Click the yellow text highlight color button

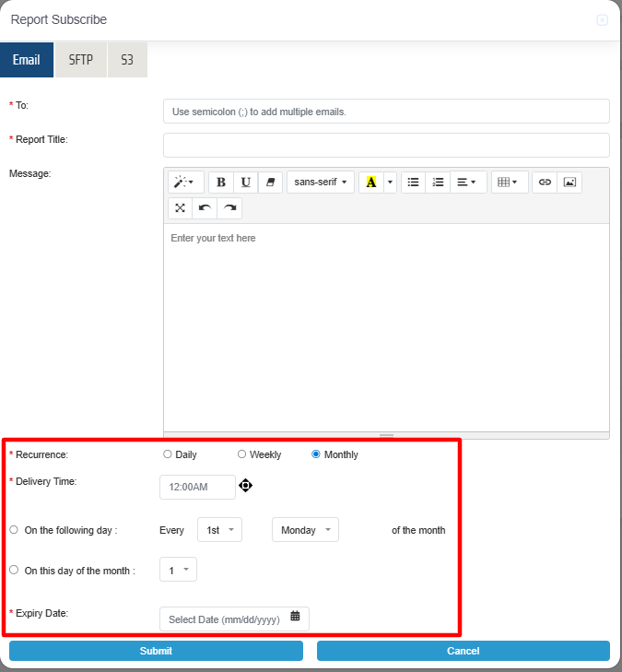[x=370, y=183]
